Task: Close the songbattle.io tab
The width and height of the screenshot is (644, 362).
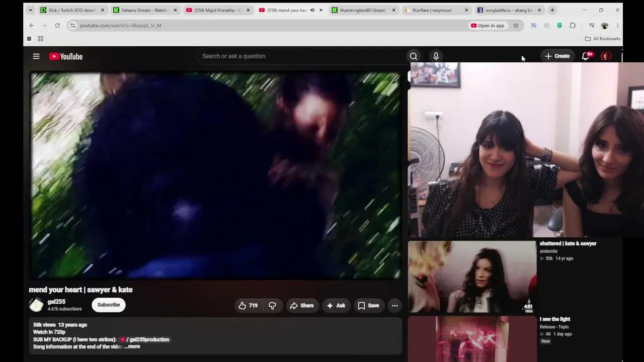Action: click(539, 10)
